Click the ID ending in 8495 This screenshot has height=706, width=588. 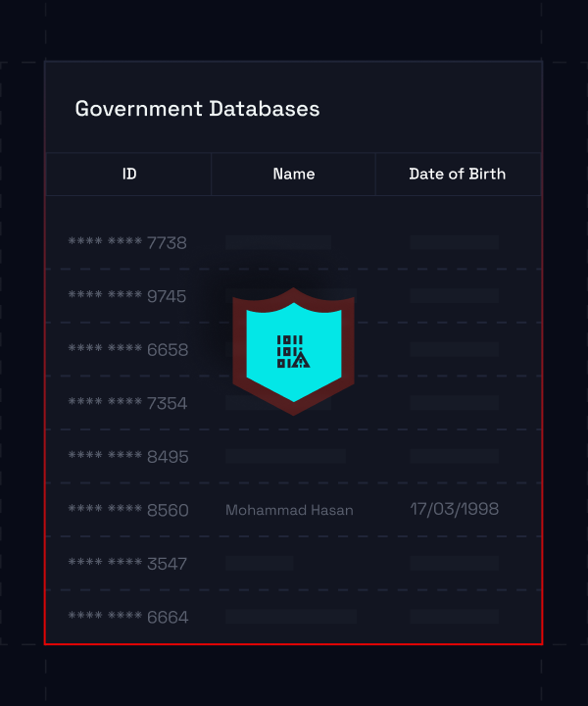[128, 457]
